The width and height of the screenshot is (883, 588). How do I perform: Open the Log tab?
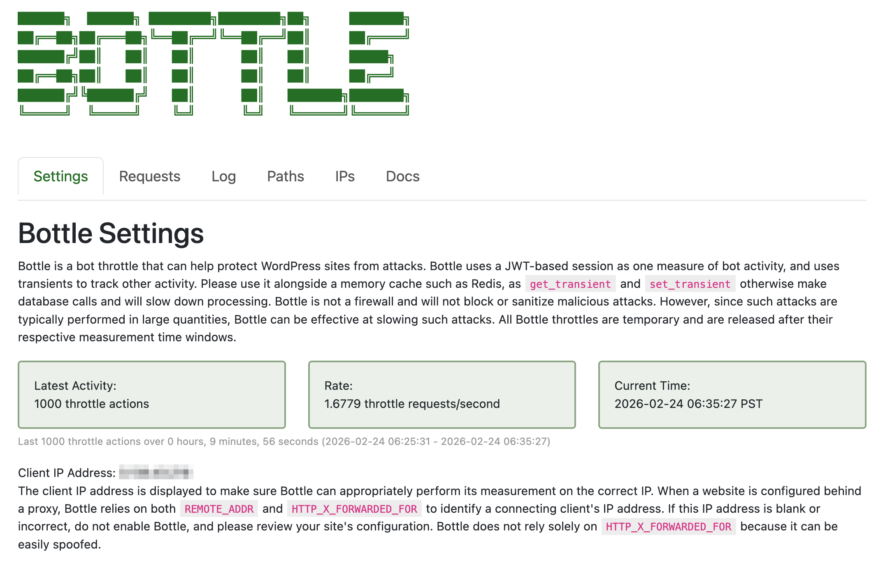click(x=223, y=176)
